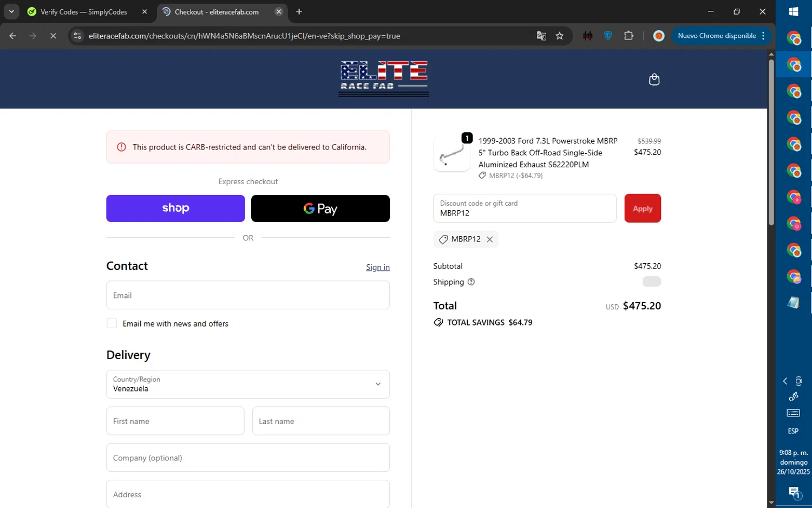Open the tab search dropdown arrow

tap(11, 11)
